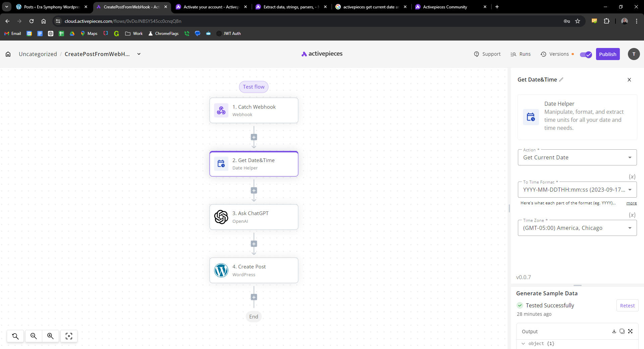This screenshot has width=644, height=349.
Task: Select the Create Post WordPress step
Action: (x=254, y=270)
